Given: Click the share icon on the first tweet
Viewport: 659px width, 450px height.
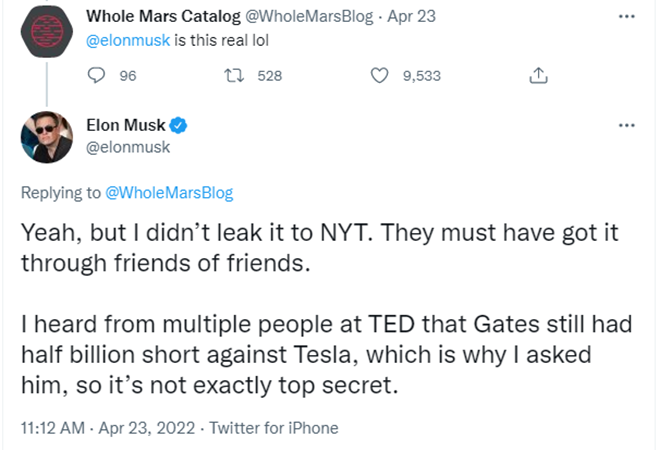Looking at the screenshot, I should (x=537, y=75).
